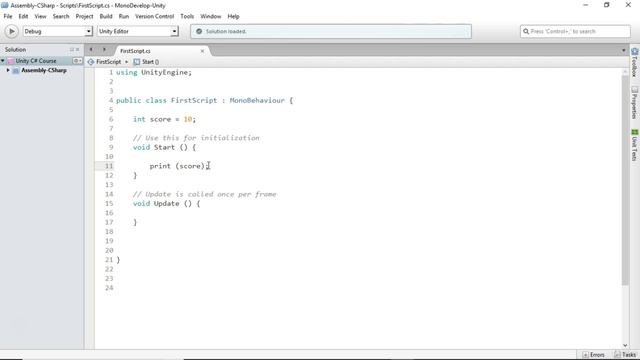Screen dimensions: 640x360
Task: Open the Help menu
Action: point(233,16)
